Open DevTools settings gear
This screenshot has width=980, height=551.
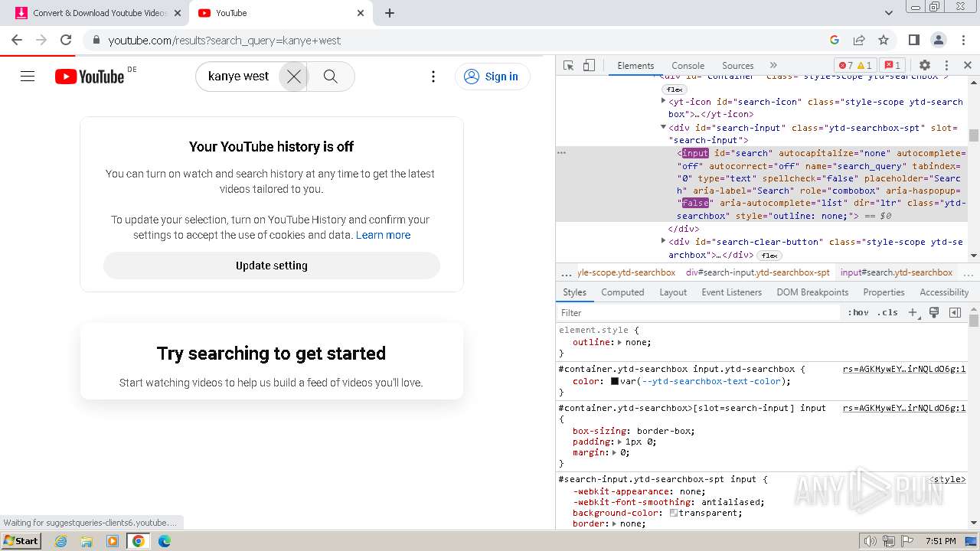925,65
